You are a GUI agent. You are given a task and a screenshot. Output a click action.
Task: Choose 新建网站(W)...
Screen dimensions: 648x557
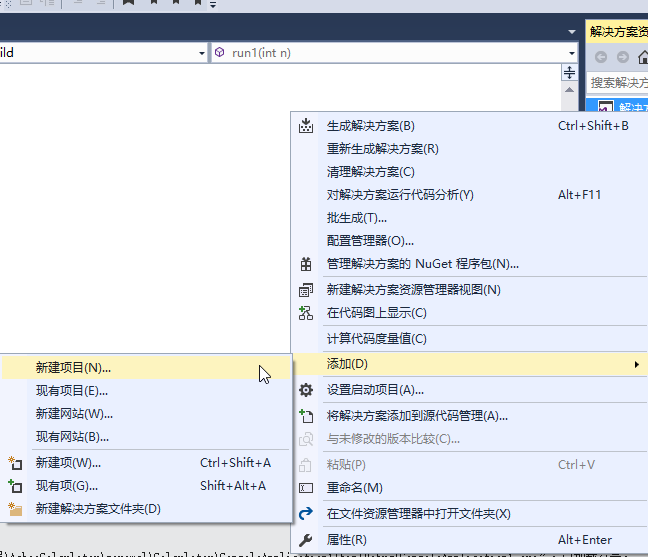tap(146, 414)
